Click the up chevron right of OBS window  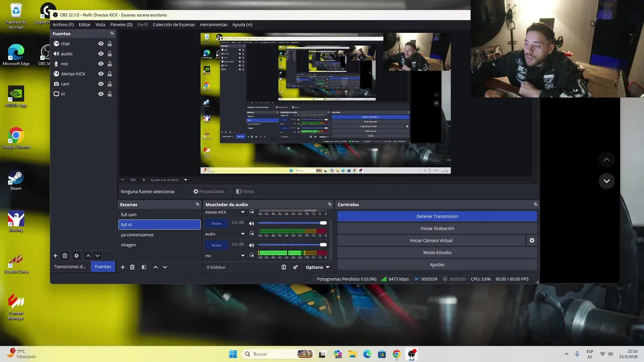[x=606, y=159]
